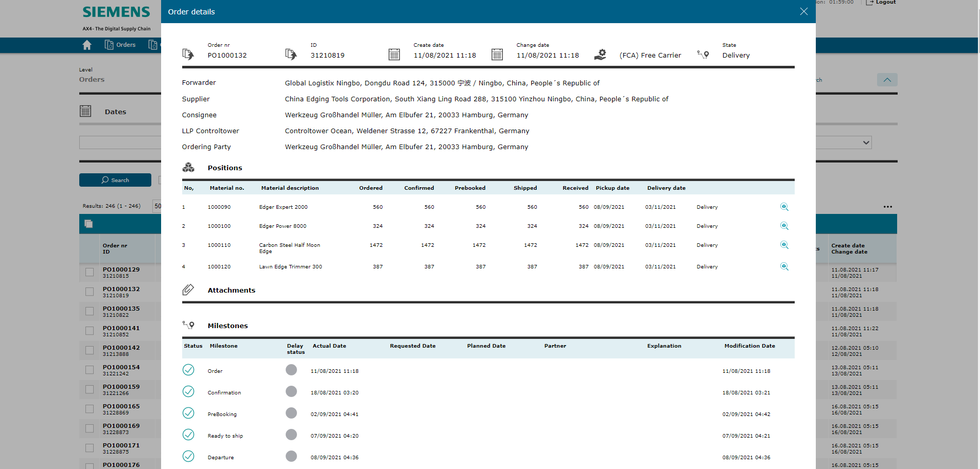Click the milestone tracking icon next to Delivery state
The image size is (980, 469).
pyautogui.click(x=703, y=54)
